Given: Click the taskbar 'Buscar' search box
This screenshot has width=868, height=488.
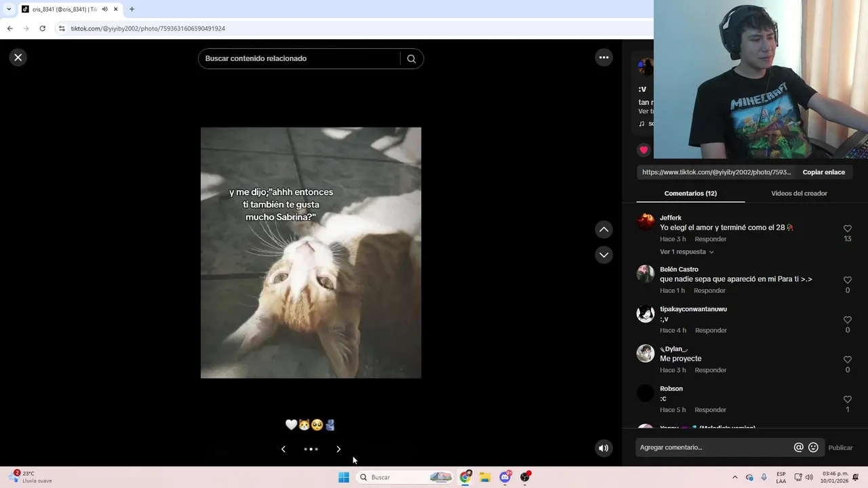Looking at the screenshot, I should click(x=405, y=477).
